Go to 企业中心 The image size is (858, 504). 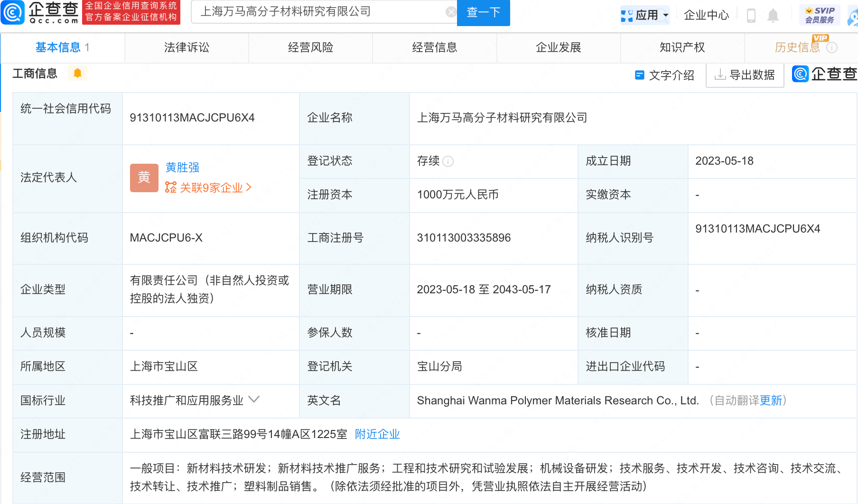(706, 15)
